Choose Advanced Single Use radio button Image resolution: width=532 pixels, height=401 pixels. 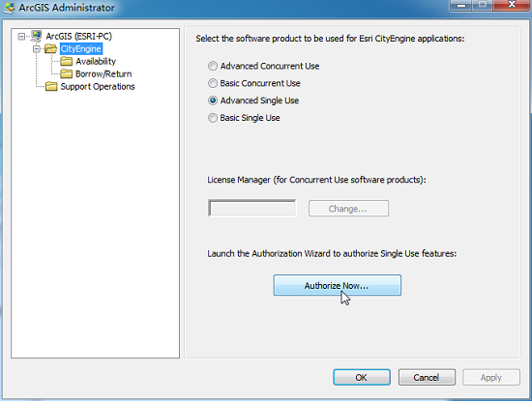(x=213, y=100)
